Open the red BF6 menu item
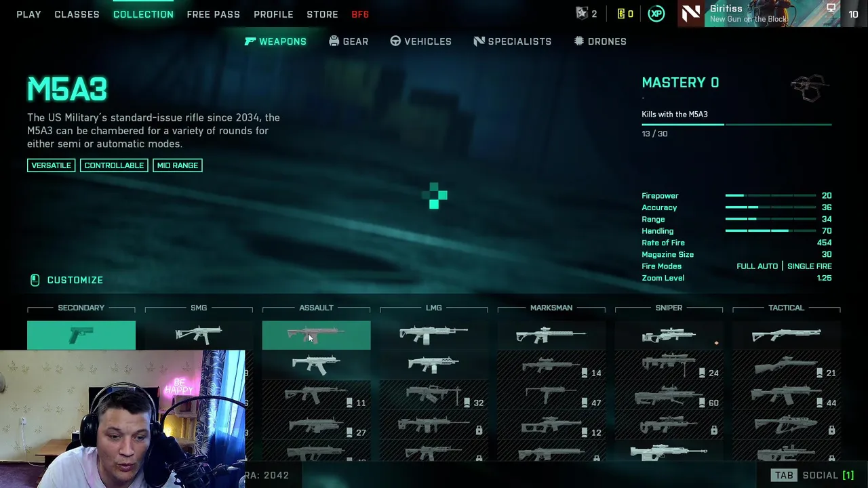868x488 pixels. click(x=360, y=14)
